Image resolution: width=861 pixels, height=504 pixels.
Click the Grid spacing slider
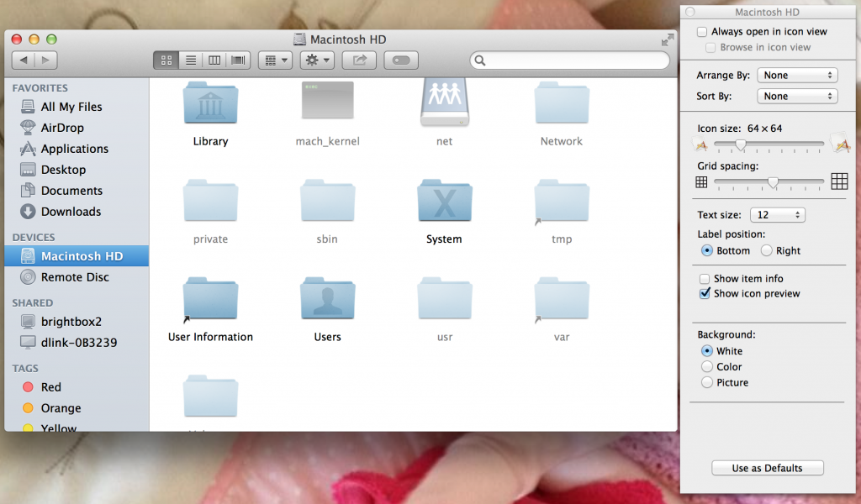click(x=769, y=182)
